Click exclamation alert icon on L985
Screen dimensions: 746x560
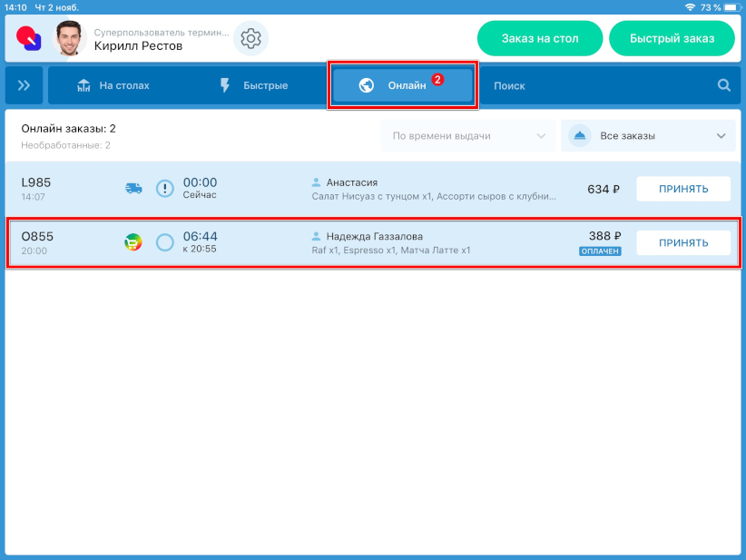click(165, 189)
